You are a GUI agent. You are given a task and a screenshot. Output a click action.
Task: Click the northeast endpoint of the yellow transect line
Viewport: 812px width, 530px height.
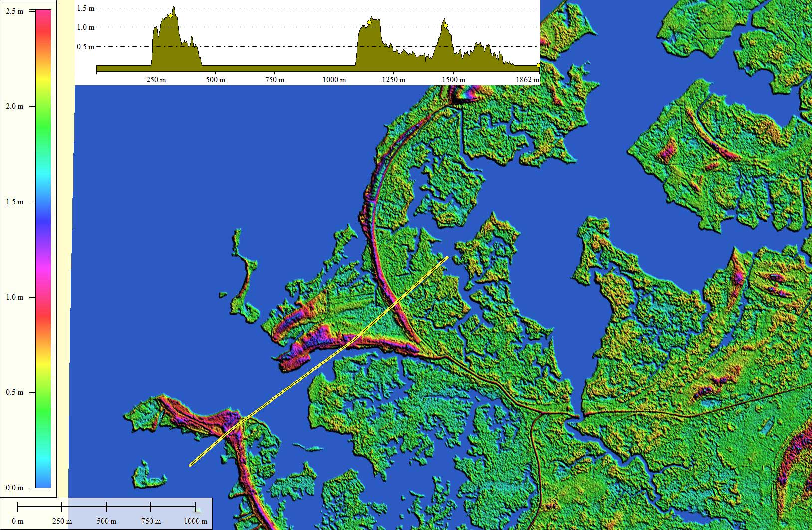[x=447, y=258]
